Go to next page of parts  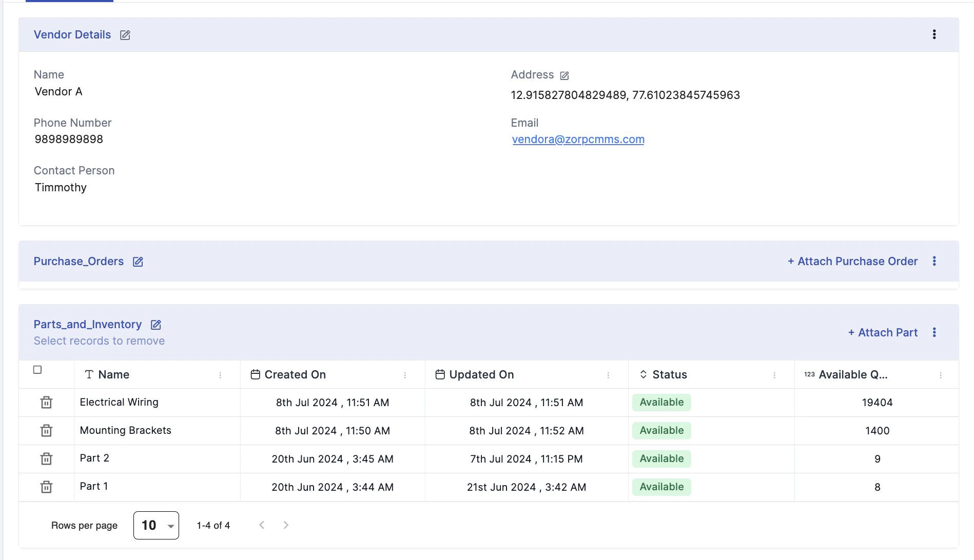point(286,525)
